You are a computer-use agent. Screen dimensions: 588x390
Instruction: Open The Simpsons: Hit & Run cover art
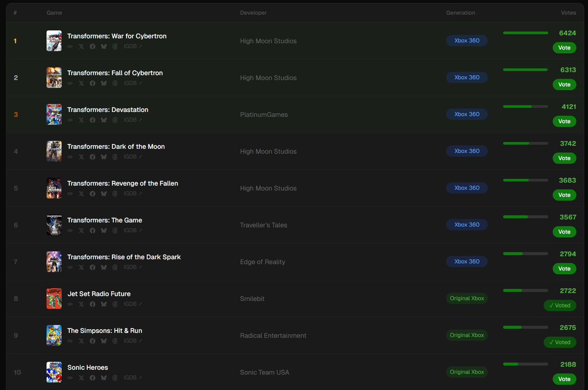54,335
